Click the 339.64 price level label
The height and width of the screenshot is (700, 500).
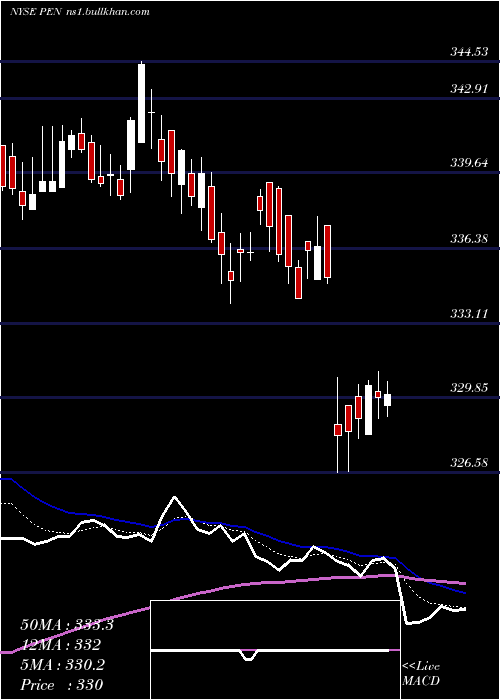point(469,163)
